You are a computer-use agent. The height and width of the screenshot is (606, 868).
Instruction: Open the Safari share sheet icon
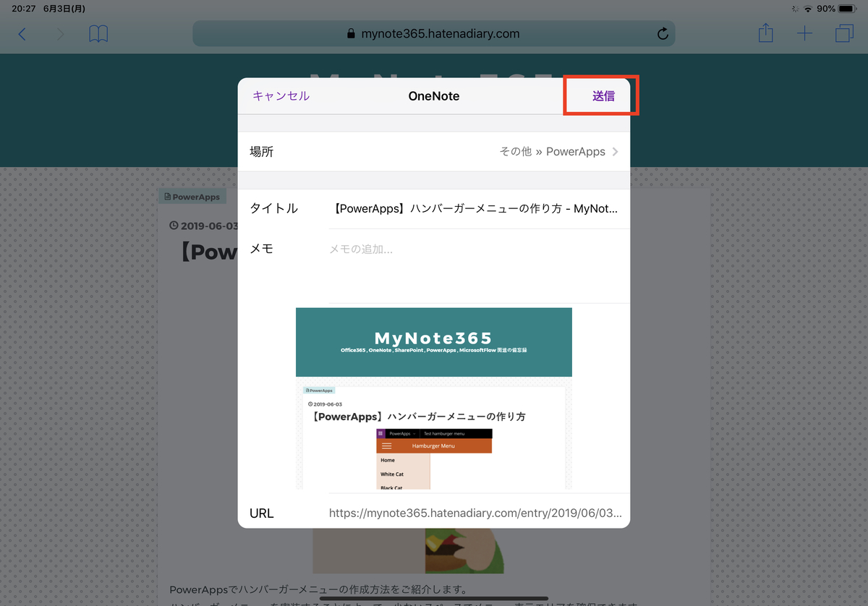click(766, 33)
